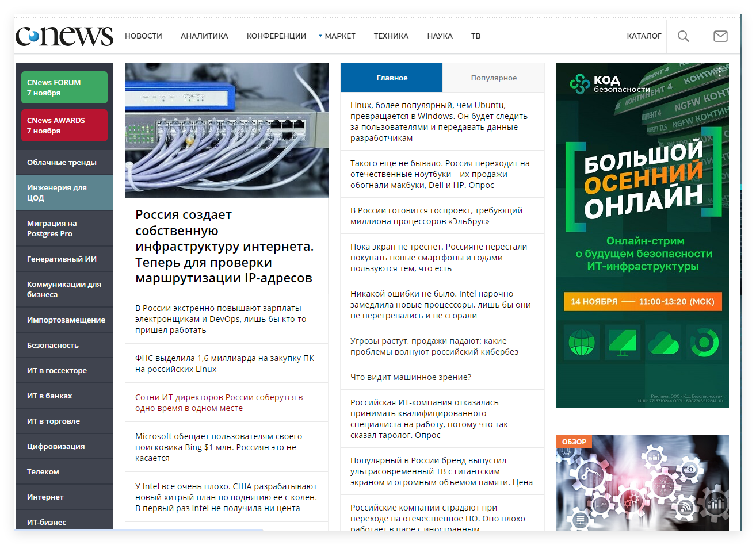Image resolution: width=756 pixels, height=545 pixels.
Task: Open article about миллиона процессоров Эльбрус
Action: tap(436, 216)
